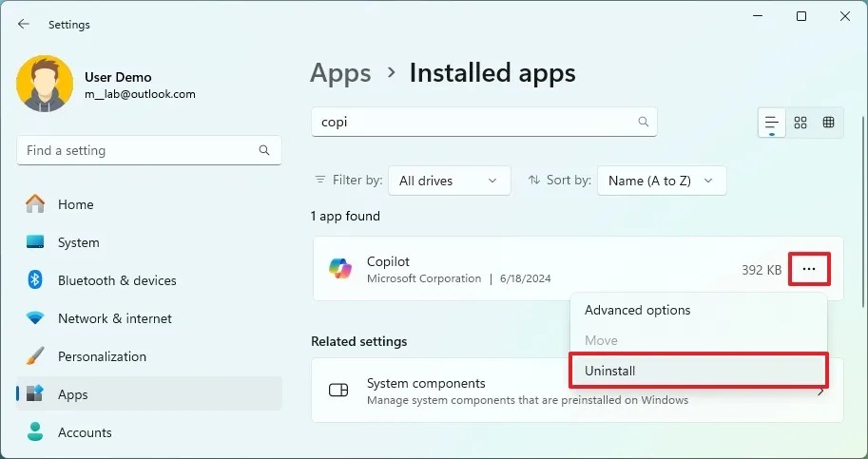The height and width of the screenshot is (459, 868).
Task: Click the vertical scrollbar of the apps page
Action: pyautogui.click(x=863, y=210)
